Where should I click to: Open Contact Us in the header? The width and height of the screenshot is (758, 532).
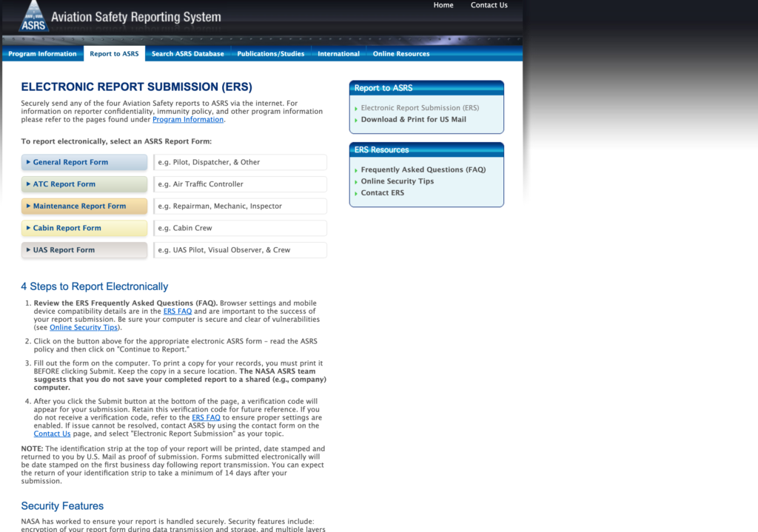click(489, 5)
